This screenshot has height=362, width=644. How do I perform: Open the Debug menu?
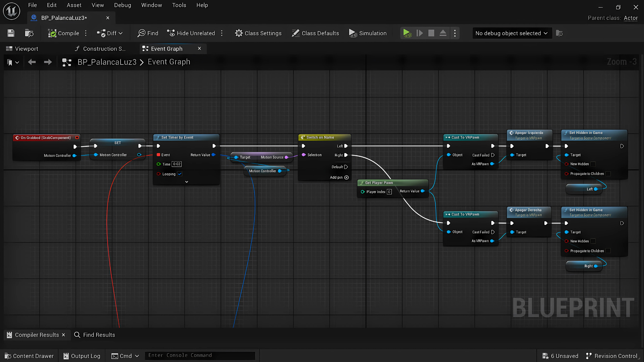[x=122, y=5]
